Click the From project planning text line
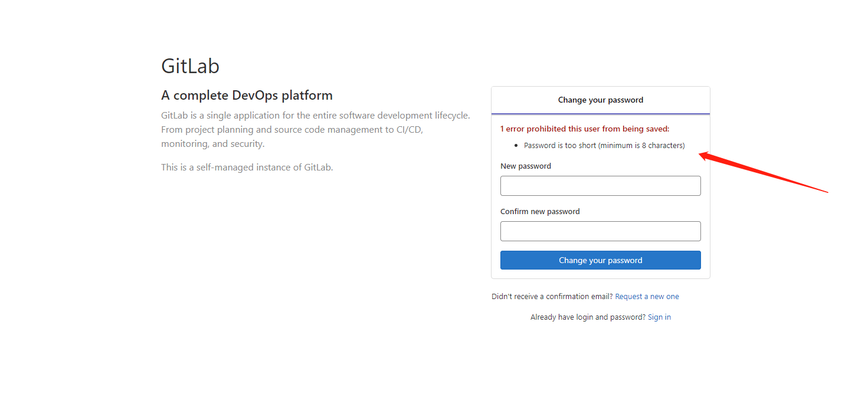Viewport: 868px width, 407px height. pyautogui.click(x=291, y=130)
